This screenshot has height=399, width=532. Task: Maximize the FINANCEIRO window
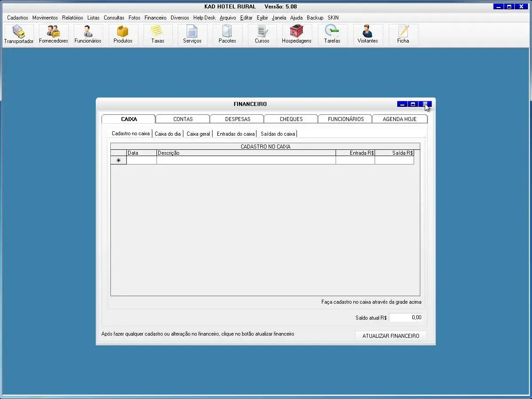point(413,104)
